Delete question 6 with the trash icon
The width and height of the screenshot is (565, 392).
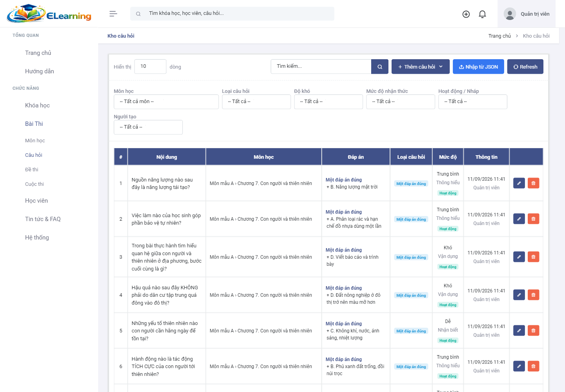(533, 366)
